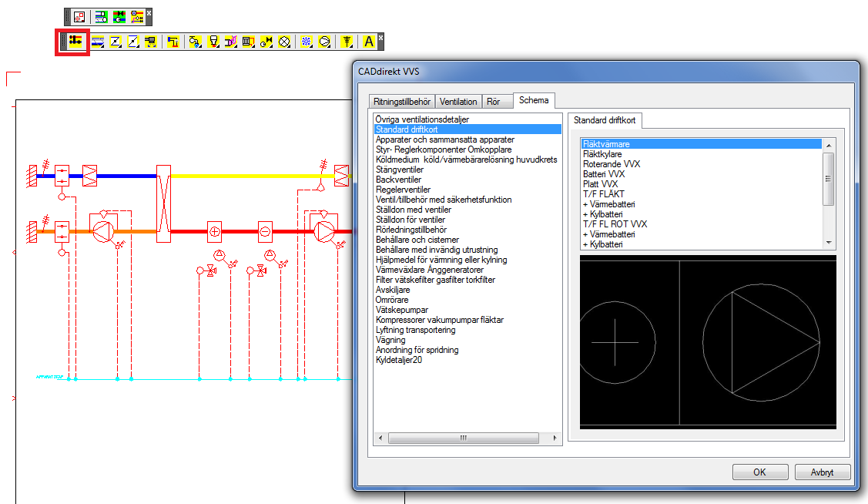
Task: Click the crossed circle symbol icon
Action: tap(284, 42)
